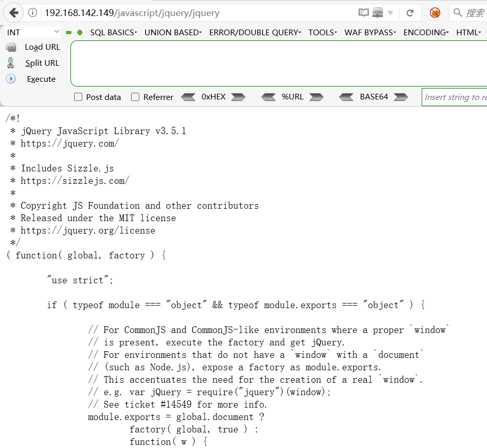Click the Load URL icon
Image resolution: width=487 pixels, height=448 pixels.
coord(11,47)
